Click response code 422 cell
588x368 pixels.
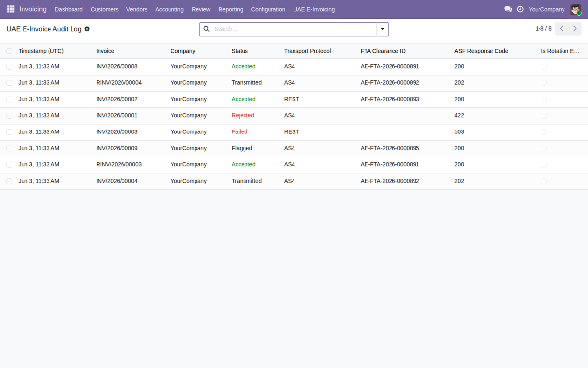tap(459, 116)
